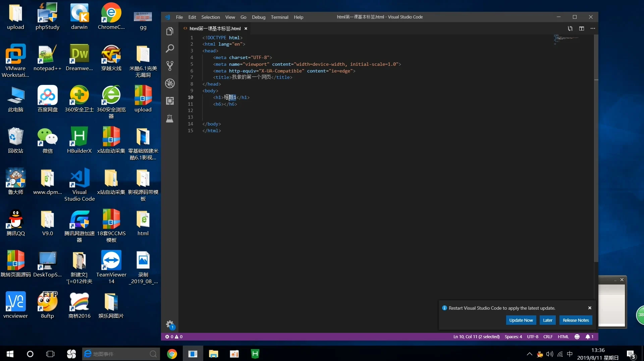Screen dimensions: 644x361
Task: Open the File menu
Action: [179, 17]
